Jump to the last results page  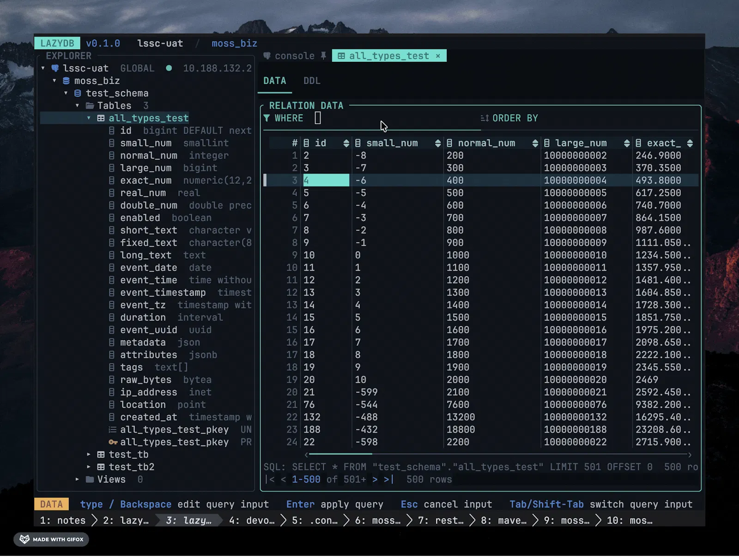click(x=389, y=480)
